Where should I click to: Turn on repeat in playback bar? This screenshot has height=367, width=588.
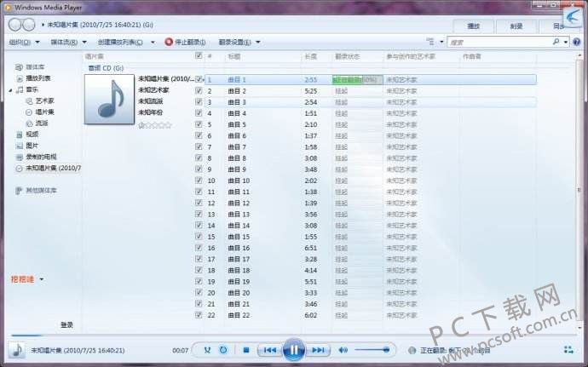pyautogui.click(x=223, y=350)
